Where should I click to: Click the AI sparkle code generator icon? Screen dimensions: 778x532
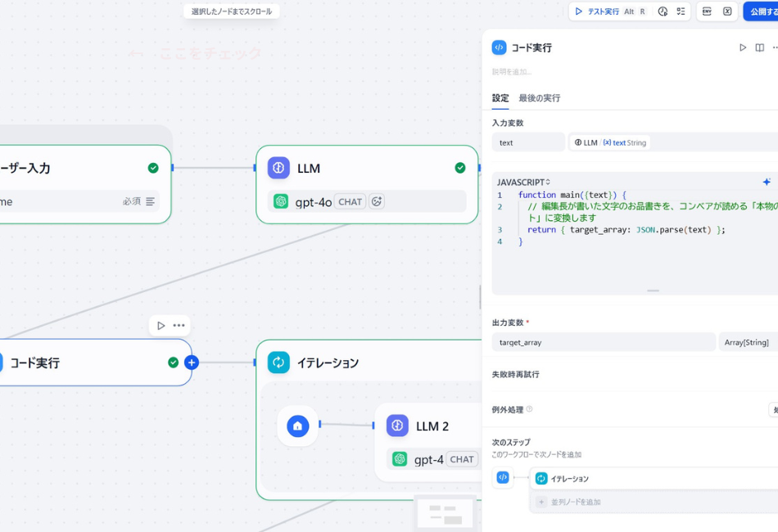pyautogui.click(x=767, y=182)
